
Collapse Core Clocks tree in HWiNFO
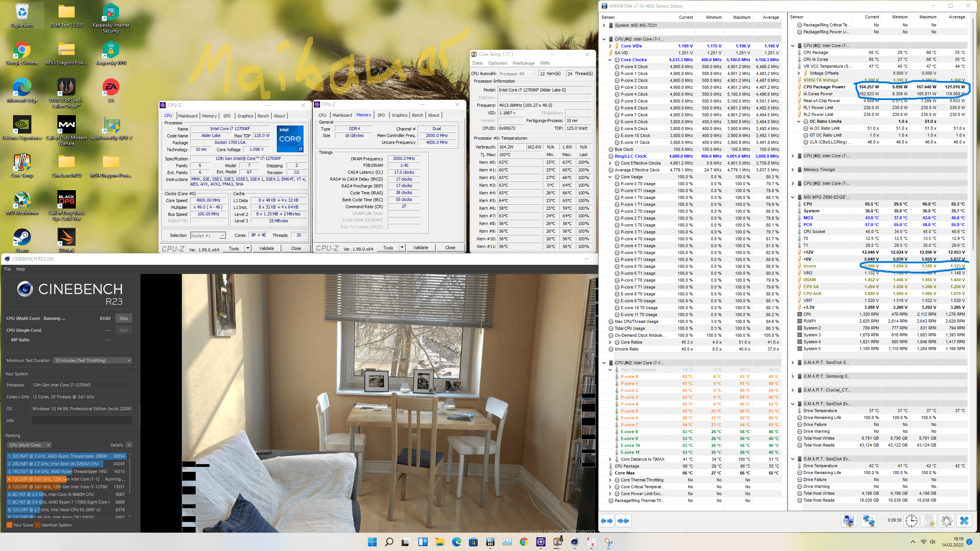click(610, 60)
